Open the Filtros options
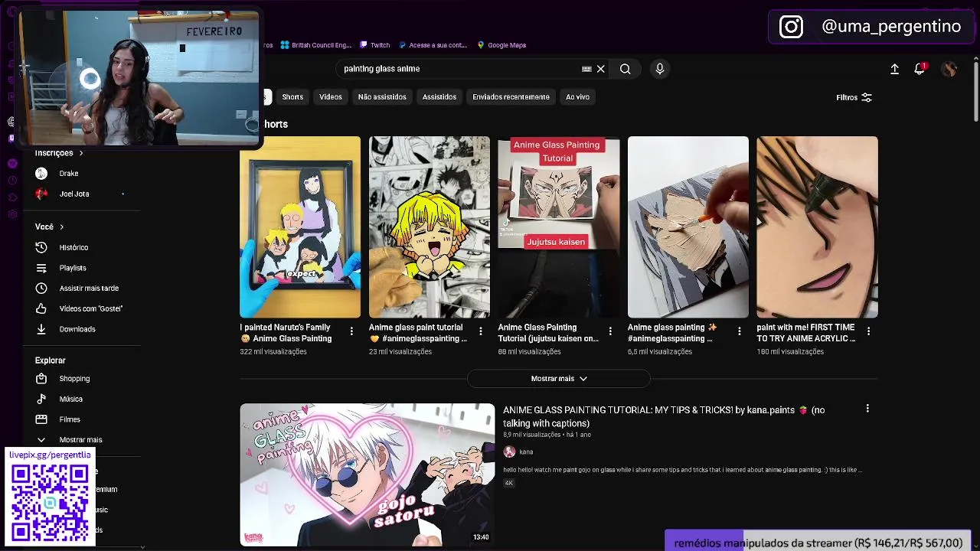 coord(854,97)
